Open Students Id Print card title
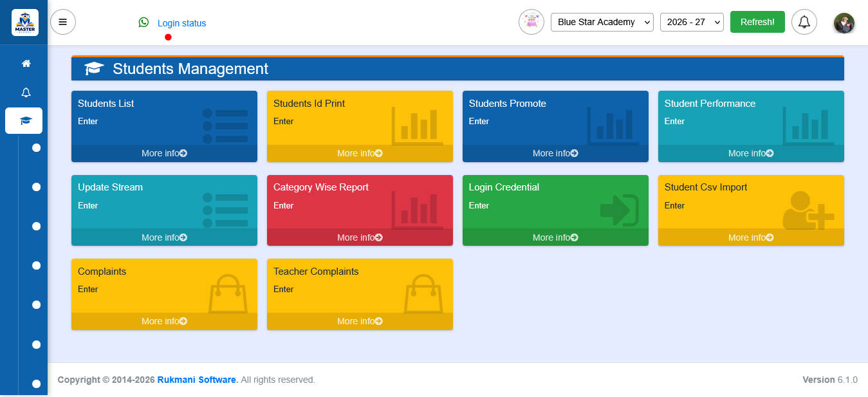868x397 pixels. (309, 104)
